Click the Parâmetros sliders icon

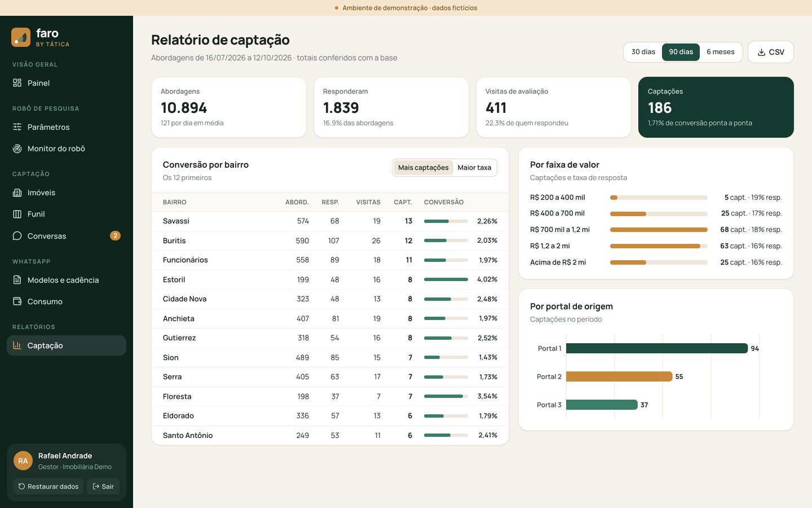(17, 127)
